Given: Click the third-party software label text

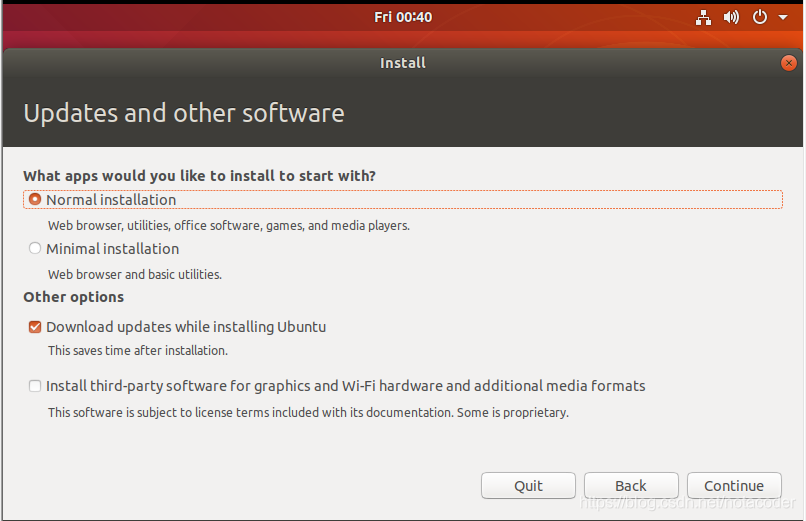Looking at the screenshot, I should (x=345, y=386).
